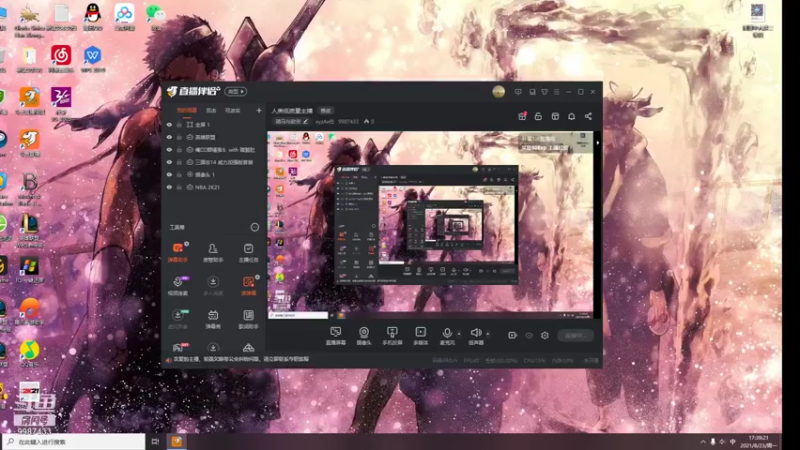The image size is (800, 450).
Task: Toggle lock on NBA 2K21 source
Action: (x=179, y=187)
